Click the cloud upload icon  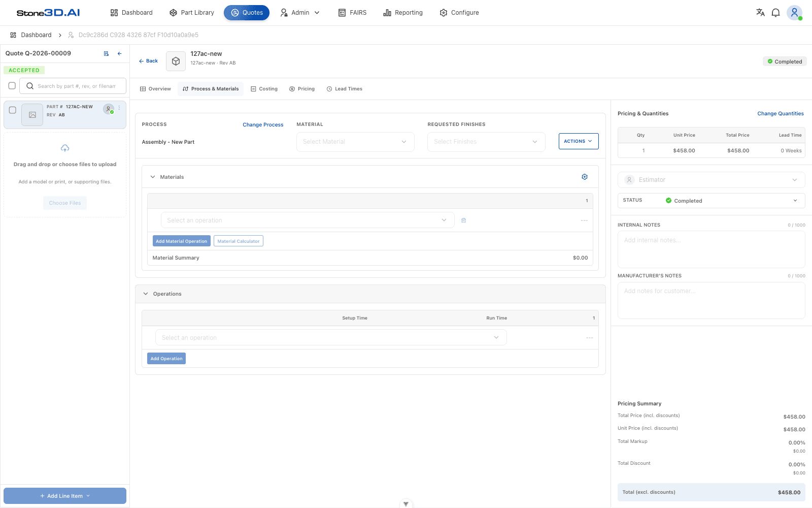(x=65, y=148)
